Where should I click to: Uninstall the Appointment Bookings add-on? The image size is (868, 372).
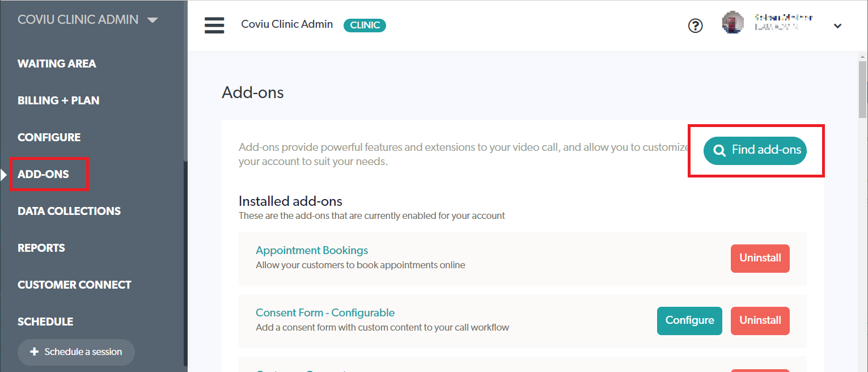760,258
